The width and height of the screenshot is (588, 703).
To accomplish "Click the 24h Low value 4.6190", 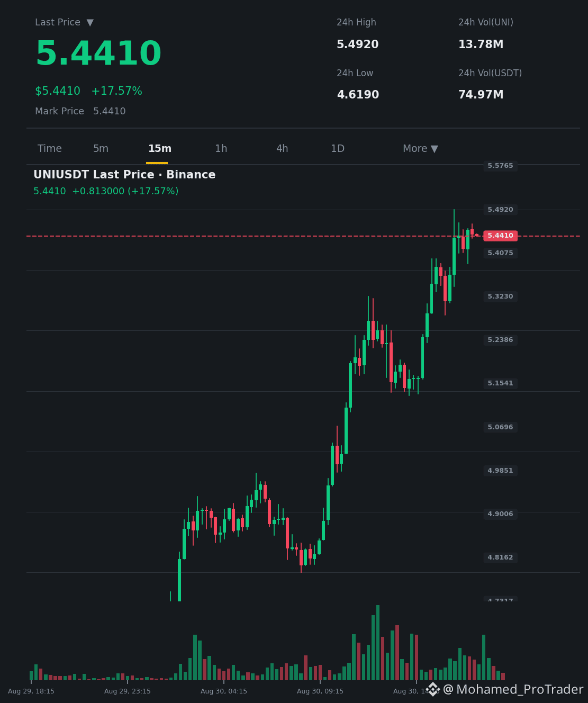I will coord(358,95).
